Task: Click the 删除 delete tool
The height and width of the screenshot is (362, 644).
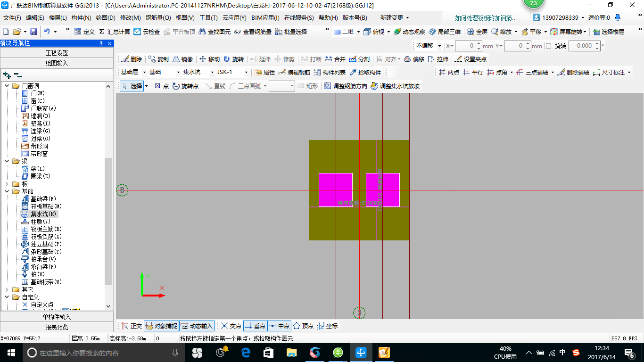Action: click(x=132, y=59)
